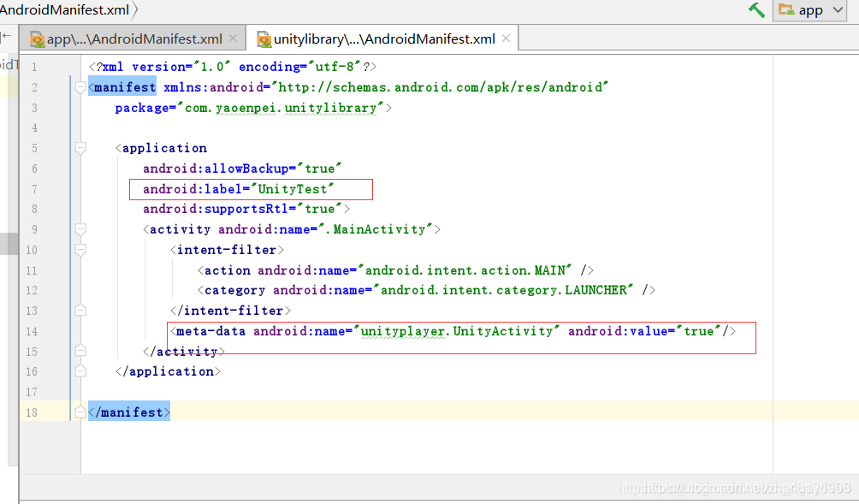
Task: Click the closing </manifest> tag
Action: (129, 412)
